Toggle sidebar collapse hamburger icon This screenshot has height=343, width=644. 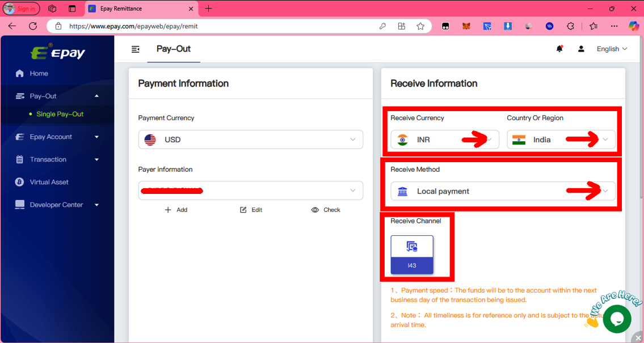tap(135, 49)
